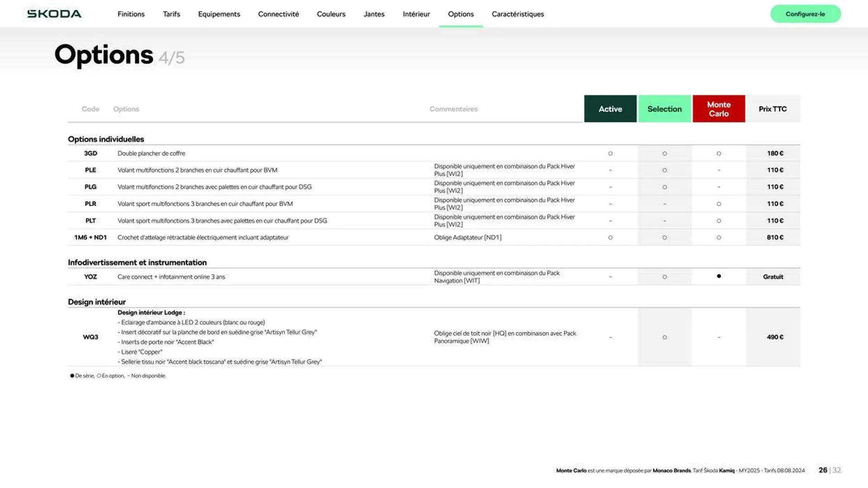Image resolution: width=868 pixels, height=488 pixels.
Task: Select the Couleurs navigation option
Action: [x=331, y=14]
